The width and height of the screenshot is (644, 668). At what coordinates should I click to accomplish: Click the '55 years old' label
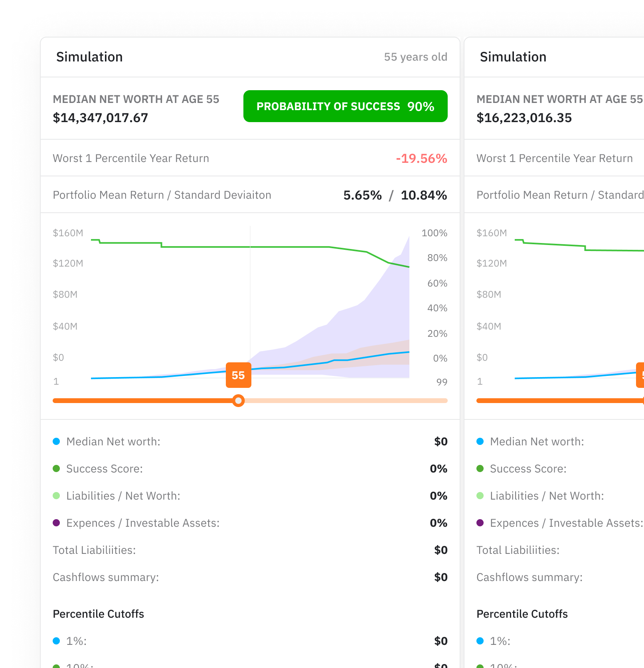coord(415,57)
